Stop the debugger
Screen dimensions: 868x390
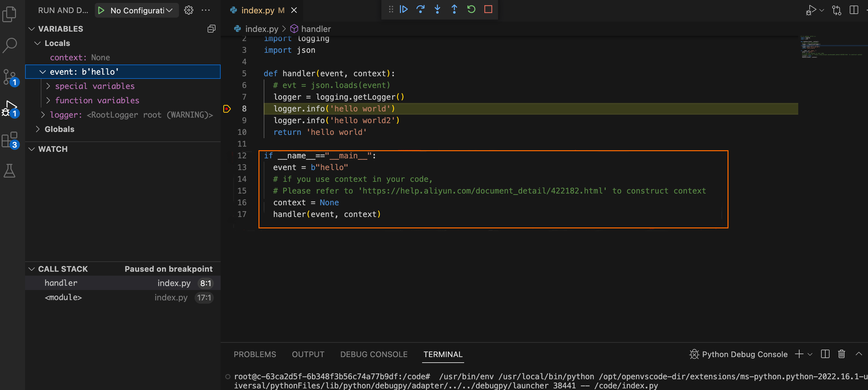click(488, 9)
